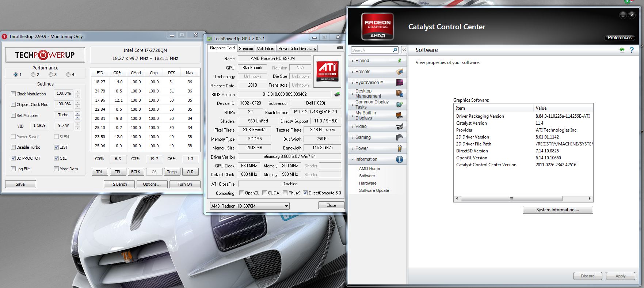Toggle the C1E checkbox
Screen dimensions: 644x288
coord(57,158)
